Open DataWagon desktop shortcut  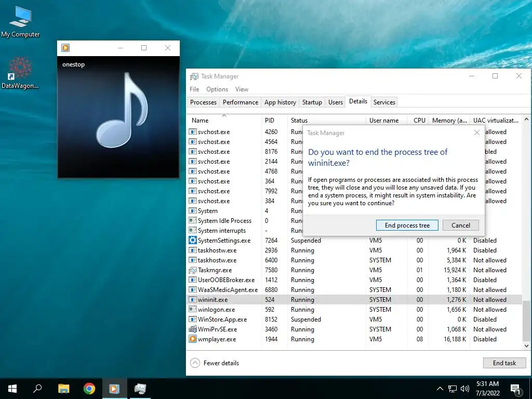pyautogui.click(x=20, y=73)
